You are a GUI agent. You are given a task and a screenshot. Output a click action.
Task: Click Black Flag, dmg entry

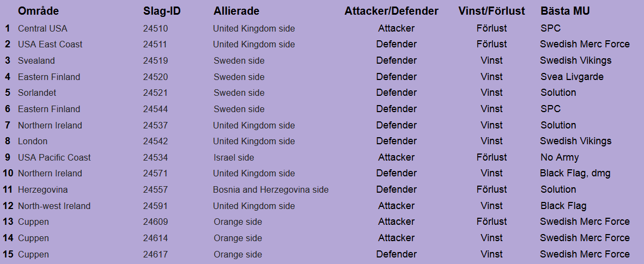tap(575, 173)
